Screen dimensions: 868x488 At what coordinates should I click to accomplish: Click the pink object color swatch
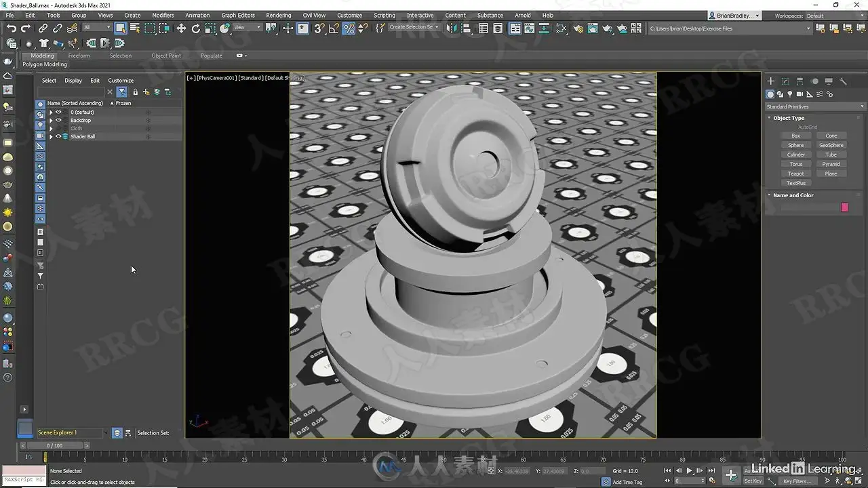pos(844,207)
